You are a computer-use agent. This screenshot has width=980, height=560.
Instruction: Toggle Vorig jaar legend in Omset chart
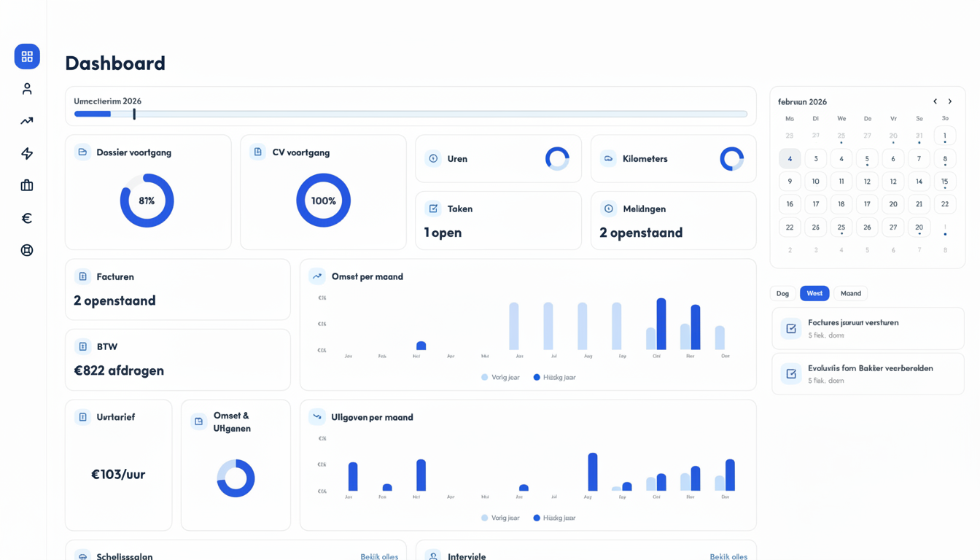[x=500, y=377]
